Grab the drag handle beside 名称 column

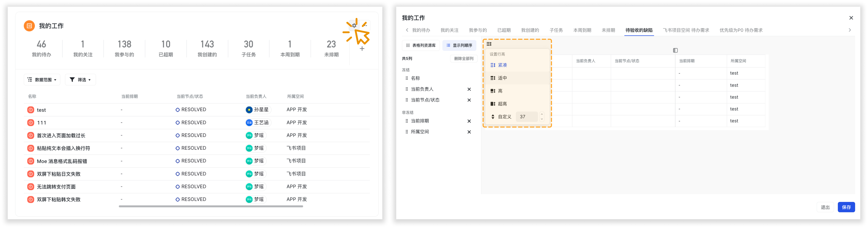[407, 78]
